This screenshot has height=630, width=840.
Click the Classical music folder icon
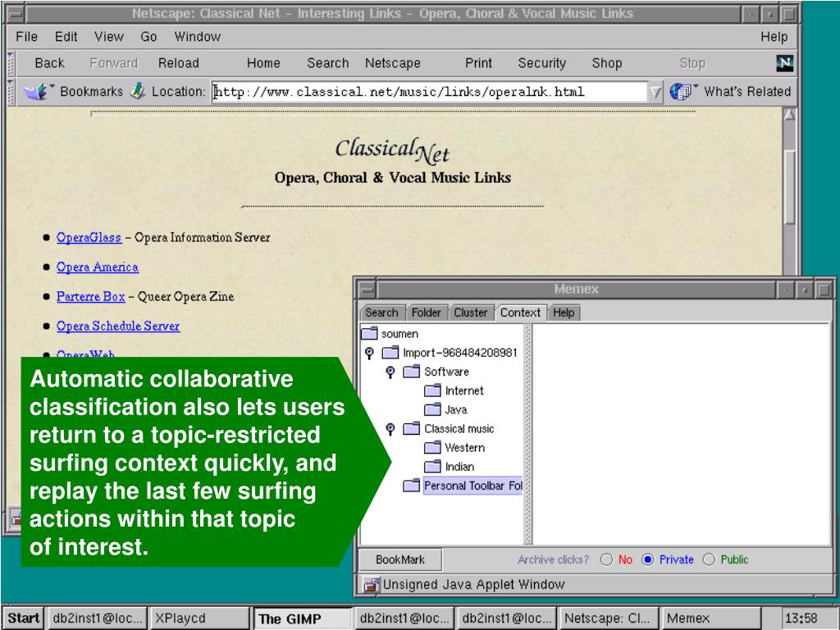412,428
